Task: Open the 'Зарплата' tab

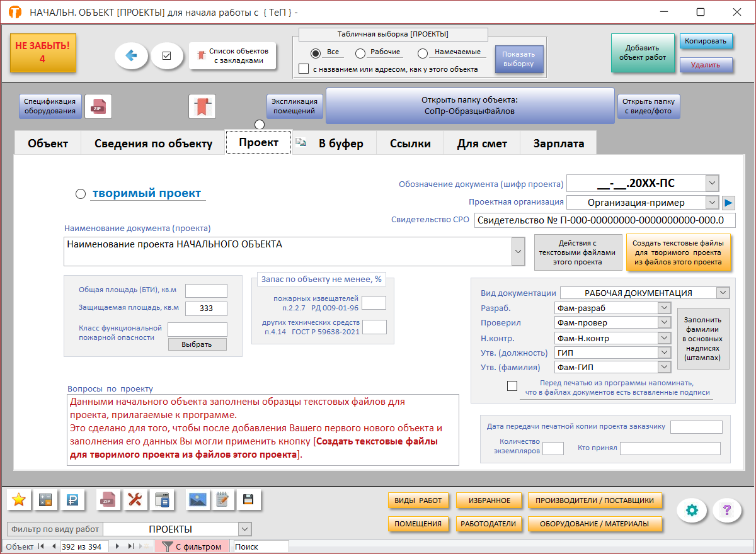Action: tap(558, 144)
